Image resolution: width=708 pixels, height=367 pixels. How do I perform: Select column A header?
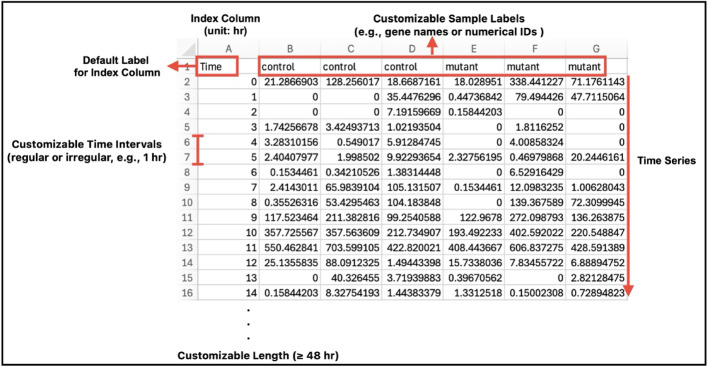click(228, 48)
